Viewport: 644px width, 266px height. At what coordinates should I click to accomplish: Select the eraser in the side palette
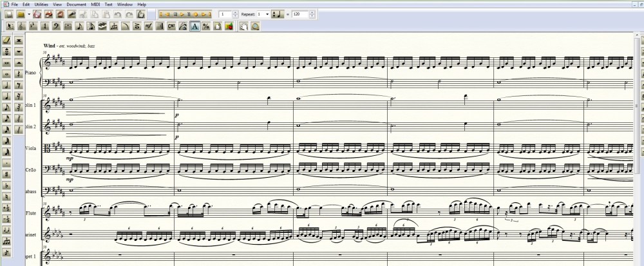click(6, 40)
